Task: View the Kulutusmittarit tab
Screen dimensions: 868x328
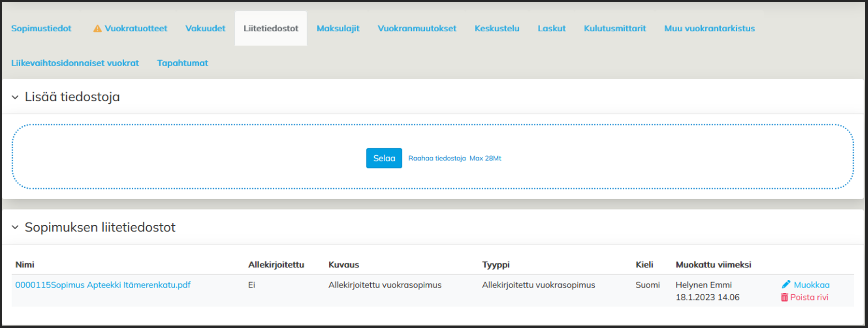Action: click(615, 28)
